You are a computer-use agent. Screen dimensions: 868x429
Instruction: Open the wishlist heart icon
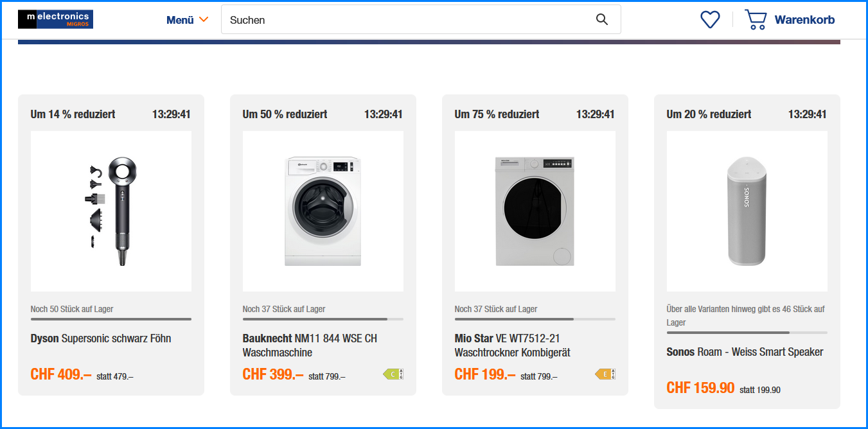710,19
